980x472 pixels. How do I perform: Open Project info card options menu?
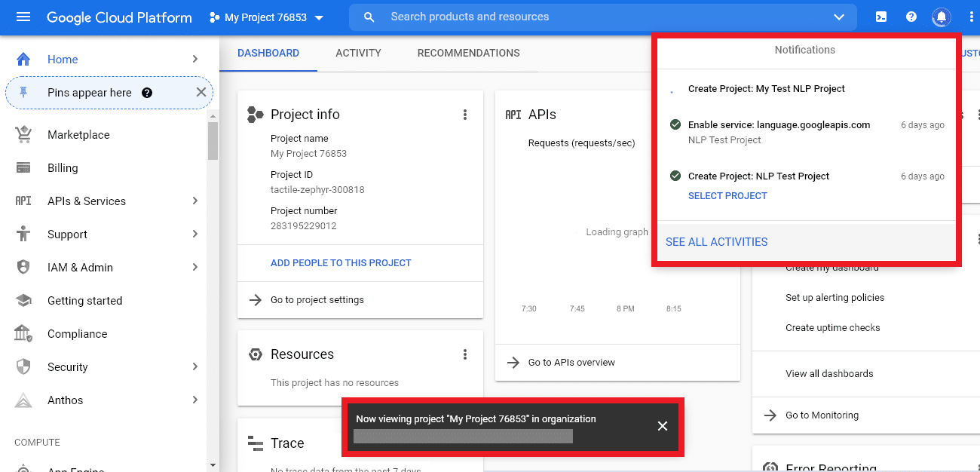465,115
